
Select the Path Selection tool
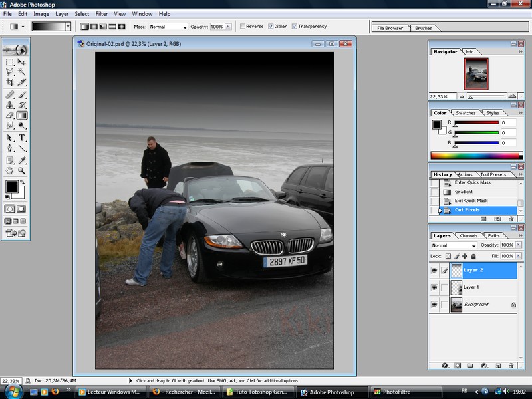pyautogui.click(x=10, y=138)
